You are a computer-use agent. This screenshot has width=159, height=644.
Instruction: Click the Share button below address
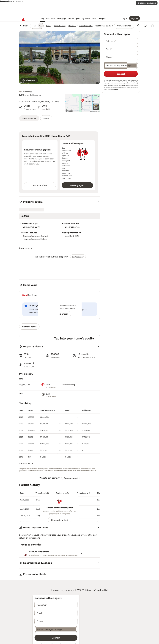click(46, 119)
